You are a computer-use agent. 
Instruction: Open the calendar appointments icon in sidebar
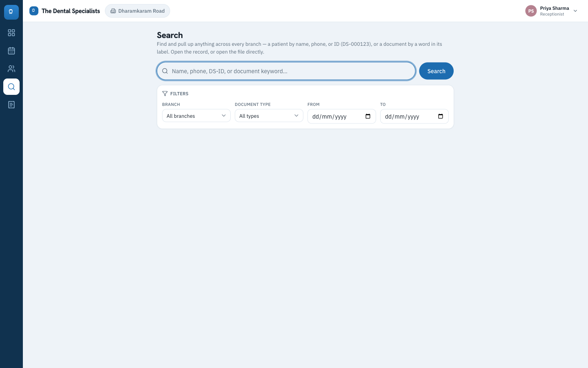(x=11, y=51)
